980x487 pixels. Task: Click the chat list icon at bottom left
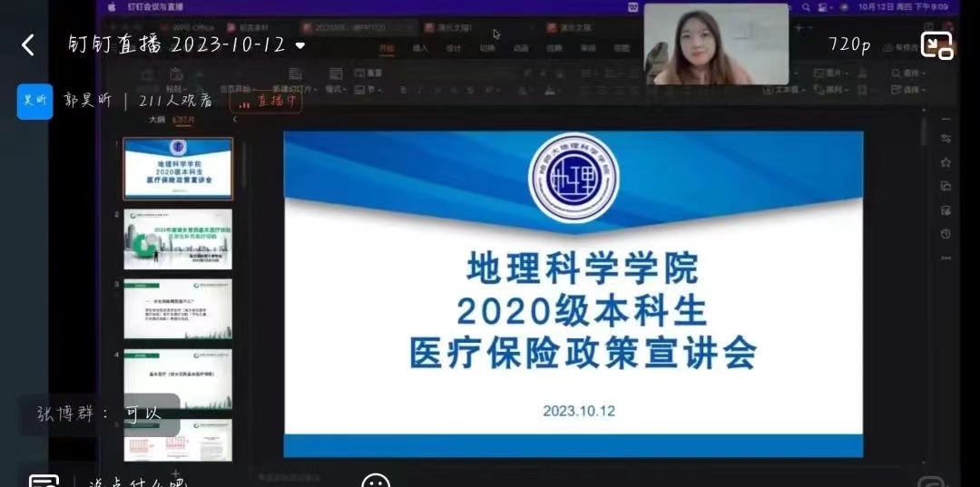[44, 481]
